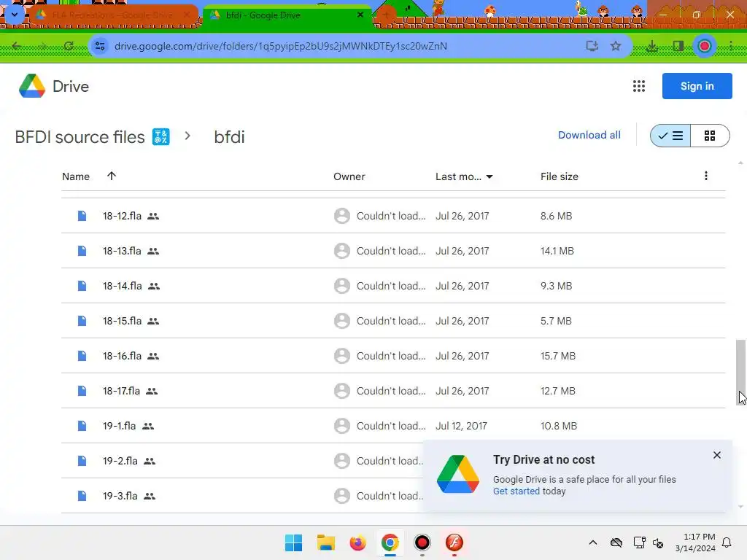747x560 pixels.
Task: Click the shared people icon beside 18-14.fla
Action: tap(153, 286)
